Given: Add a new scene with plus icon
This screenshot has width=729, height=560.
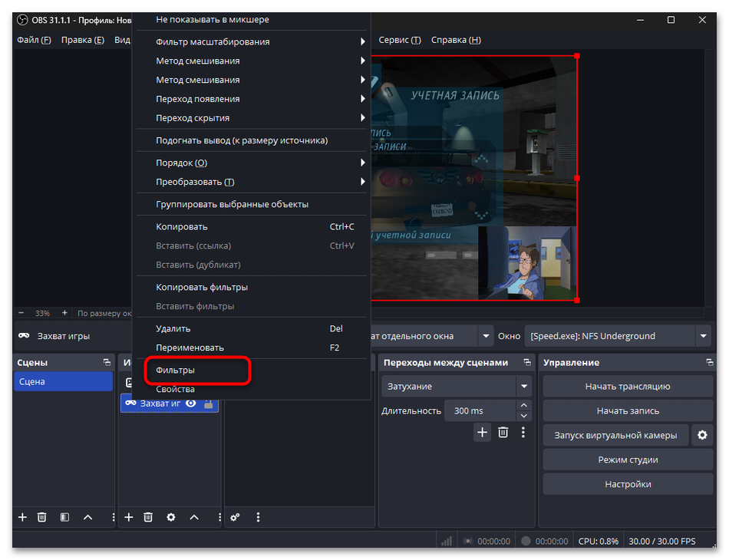Looking at the screenshot, I should tap(22, 517).
